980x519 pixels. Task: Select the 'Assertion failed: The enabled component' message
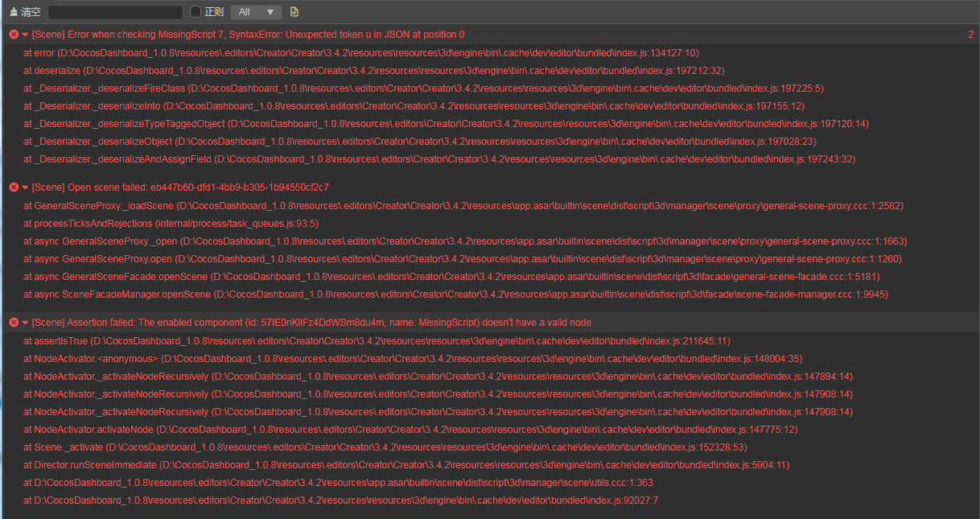point(311,323)
